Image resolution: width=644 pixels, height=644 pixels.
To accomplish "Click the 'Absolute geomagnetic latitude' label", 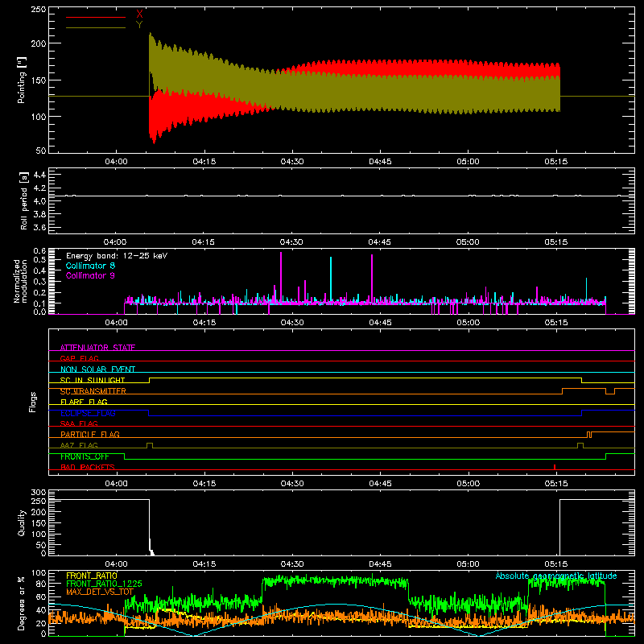I will 556,576.
